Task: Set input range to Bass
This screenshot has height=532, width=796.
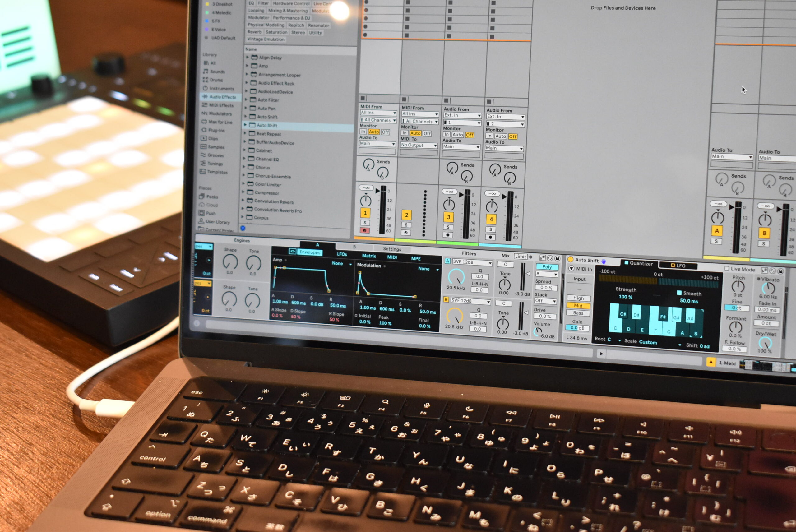Action: pyautogui.click(x=578, y=313)
